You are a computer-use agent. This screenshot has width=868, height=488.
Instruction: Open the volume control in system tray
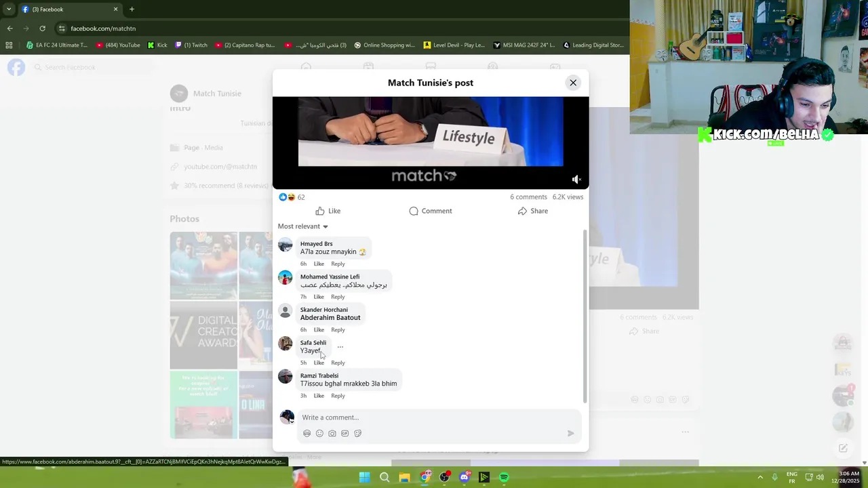(820, 477)
